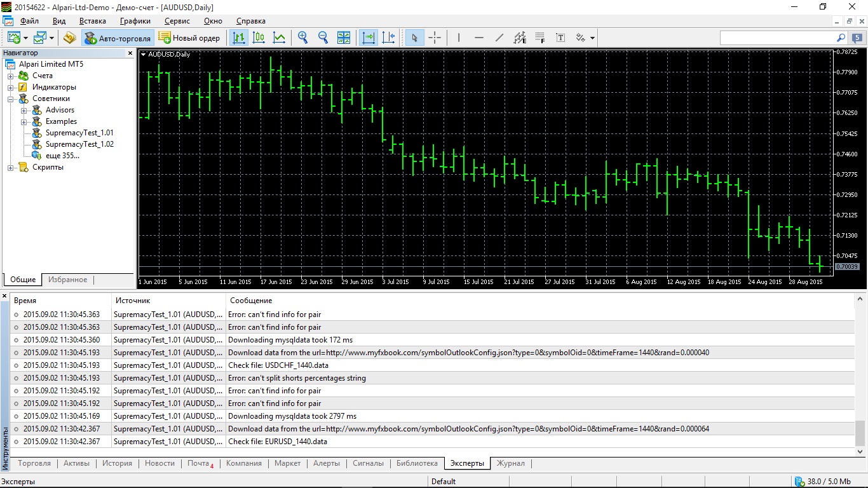Viewport: 868px width, 488px height.
Task: Select 'Check file: EURUSD_1440.data' log row
Action: point(433,442)
